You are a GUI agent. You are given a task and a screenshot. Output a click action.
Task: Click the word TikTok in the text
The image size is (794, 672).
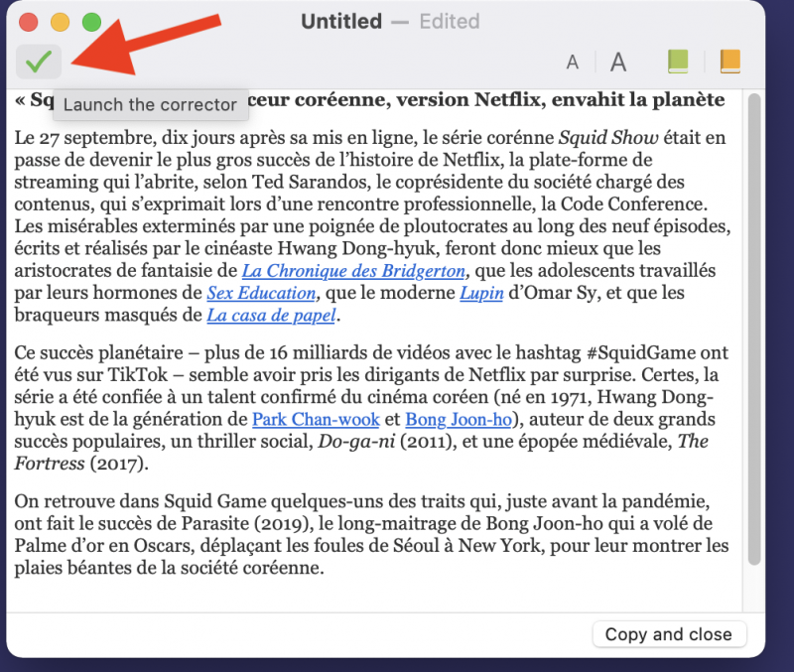[137, 375]
